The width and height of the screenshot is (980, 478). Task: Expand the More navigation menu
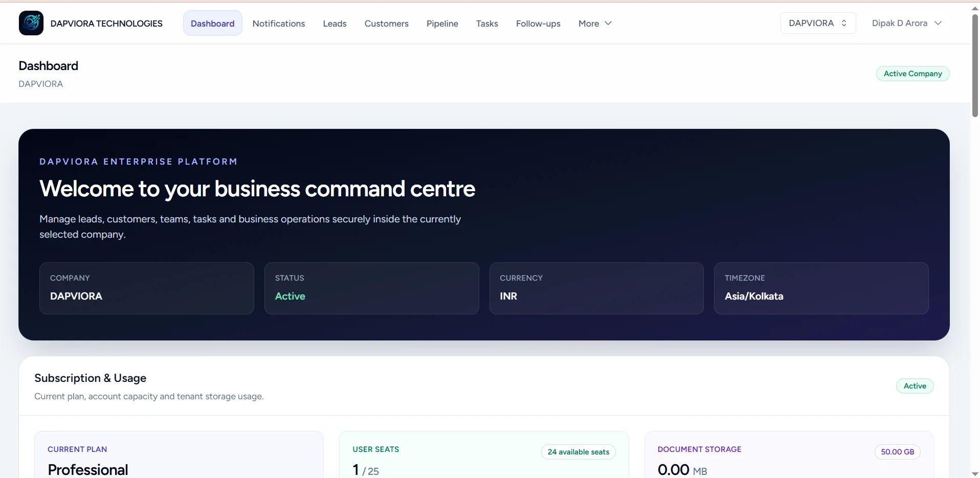click(x=595, y=24)
